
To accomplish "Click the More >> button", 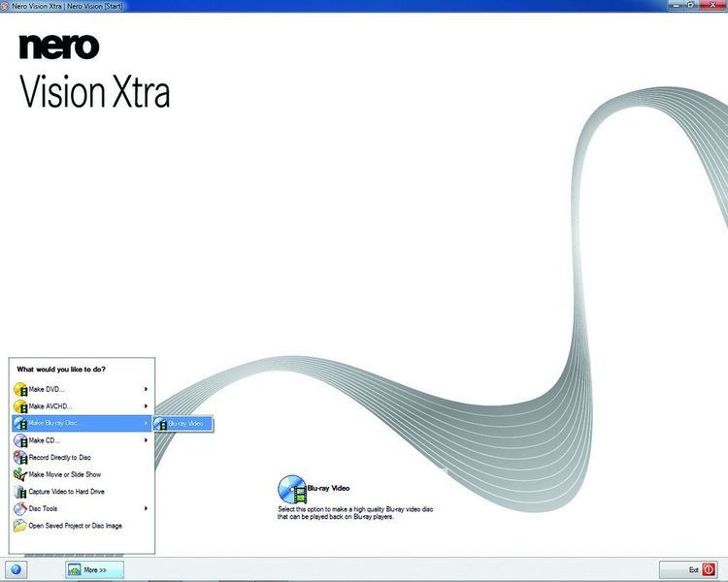I will pos(94,569).
